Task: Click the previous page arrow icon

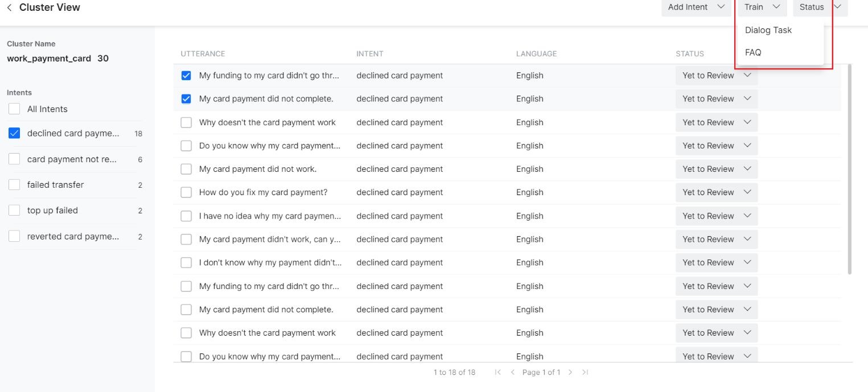Action: click(x=512, y=372)
